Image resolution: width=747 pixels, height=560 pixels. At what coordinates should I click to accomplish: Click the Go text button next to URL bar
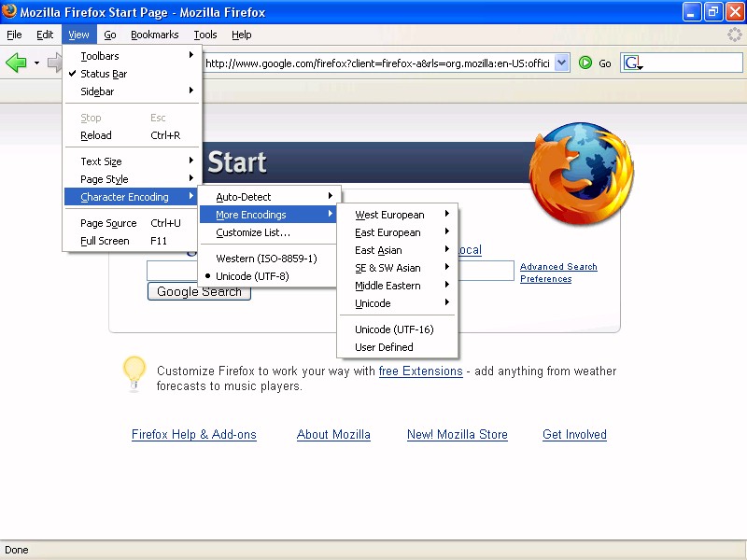605,63
